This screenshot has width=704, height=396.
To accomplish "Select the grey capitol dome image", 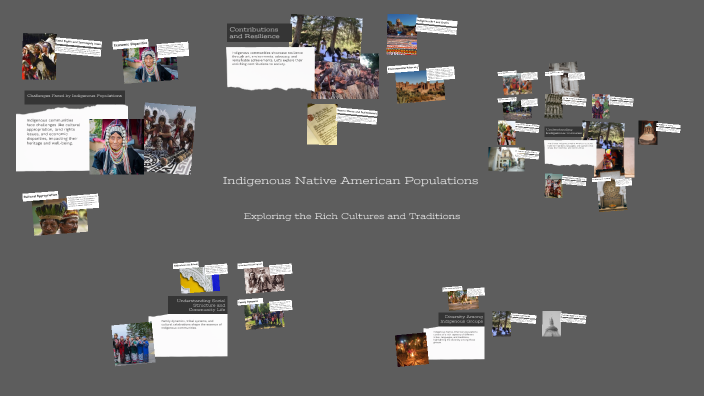I will point(551,324).
